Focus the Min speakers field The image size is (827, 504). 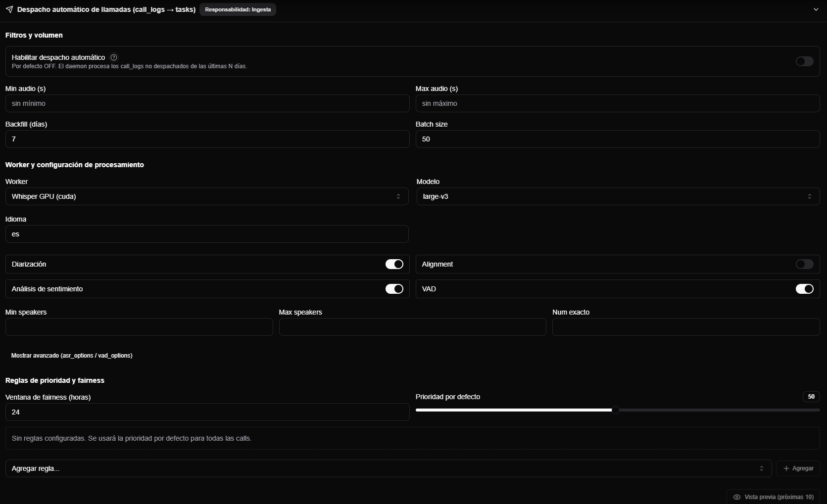(139, 327)
